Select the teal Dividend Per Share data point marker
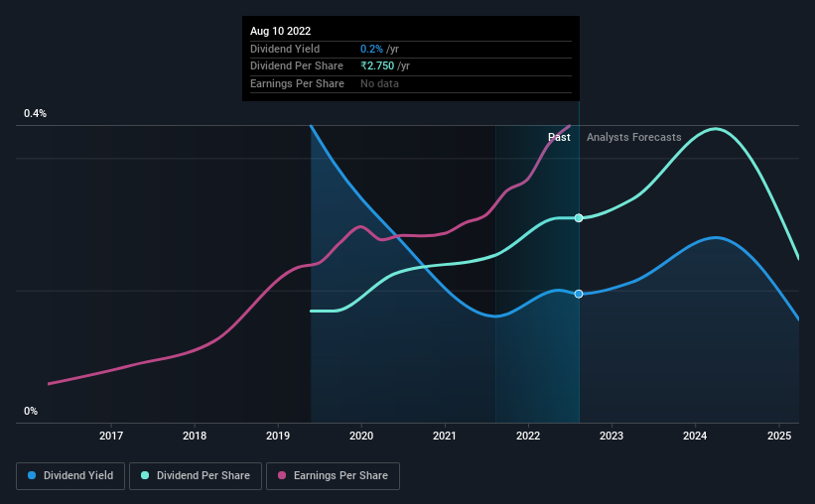Image resolution: width=815 pixels, height=504 pixels. pos(579,217)
